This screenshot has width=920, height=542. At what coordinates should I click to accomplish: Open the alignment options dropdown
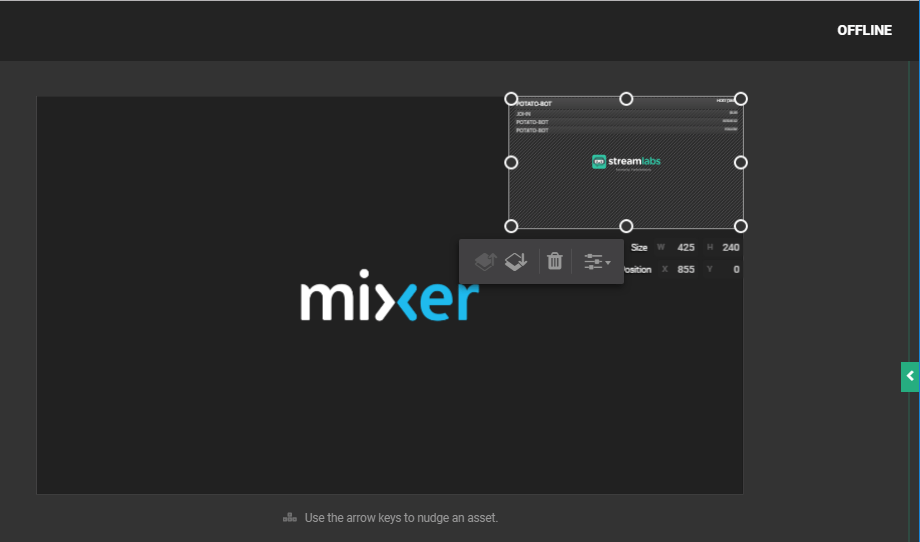(597, 262)
